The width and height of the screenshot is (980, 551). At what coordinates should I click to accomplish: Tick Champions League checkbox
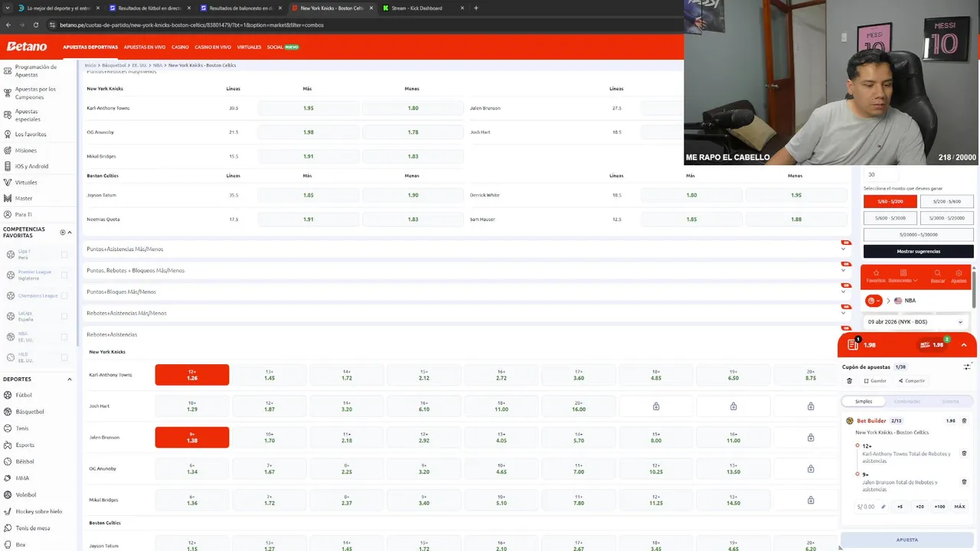pos(64,295)
